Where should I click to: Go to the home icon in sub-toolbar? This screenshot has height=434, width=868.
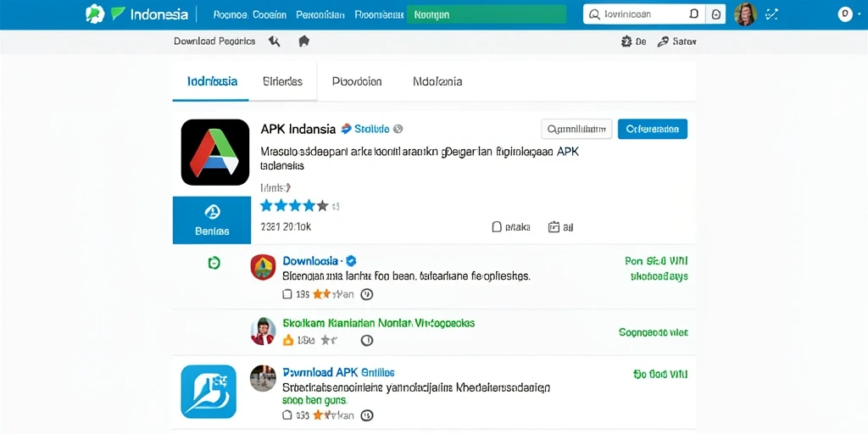(x=303, y=41)
